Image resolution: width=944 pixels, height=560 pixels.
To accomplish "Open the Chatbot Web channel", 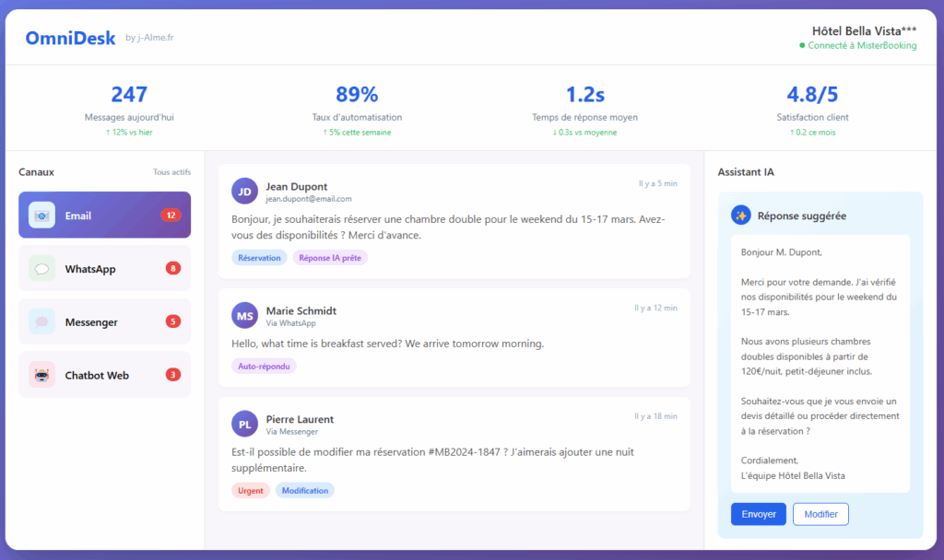I will pos(104,375).
